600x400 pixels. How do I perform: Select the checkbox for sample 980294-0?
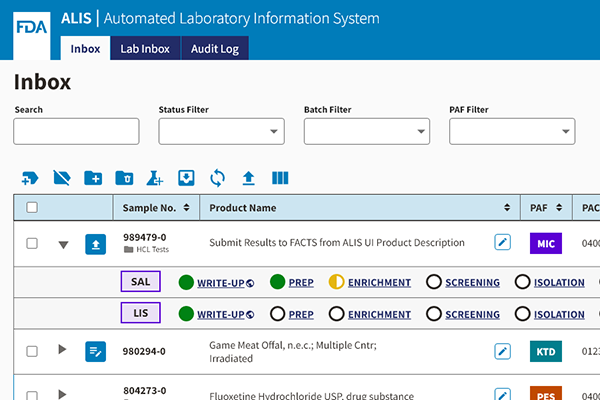pos(32,351)
